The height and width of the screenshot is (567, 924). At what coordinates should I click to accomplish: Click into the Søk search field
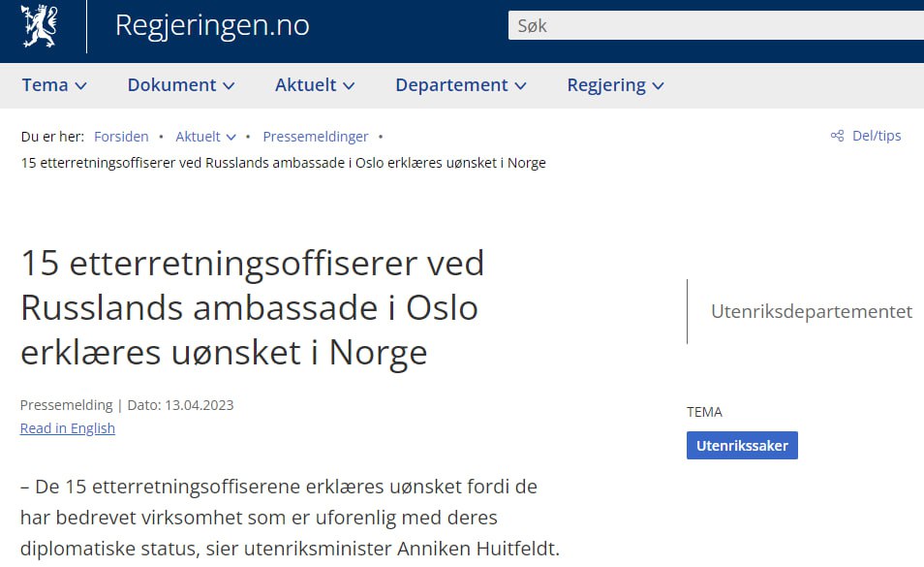click(x=715, y=26)
